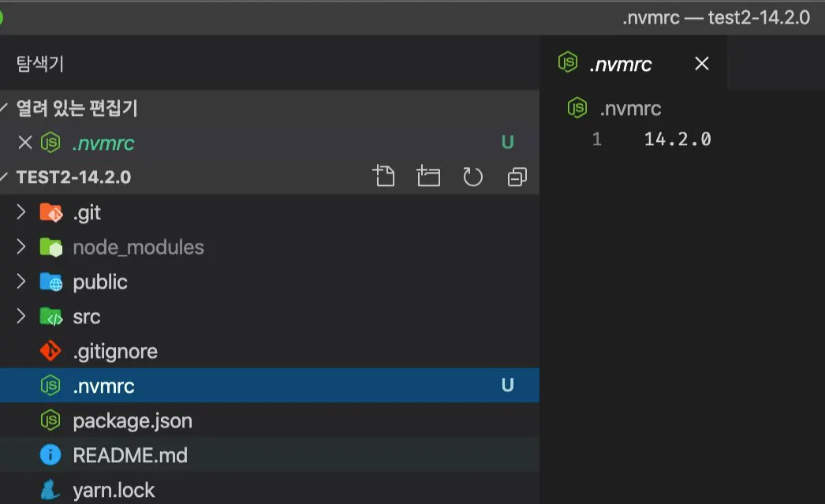This screenshot has width=825, height=504.
Task: Close .nvmrc in the open editors list
Action: click(24, 143)
